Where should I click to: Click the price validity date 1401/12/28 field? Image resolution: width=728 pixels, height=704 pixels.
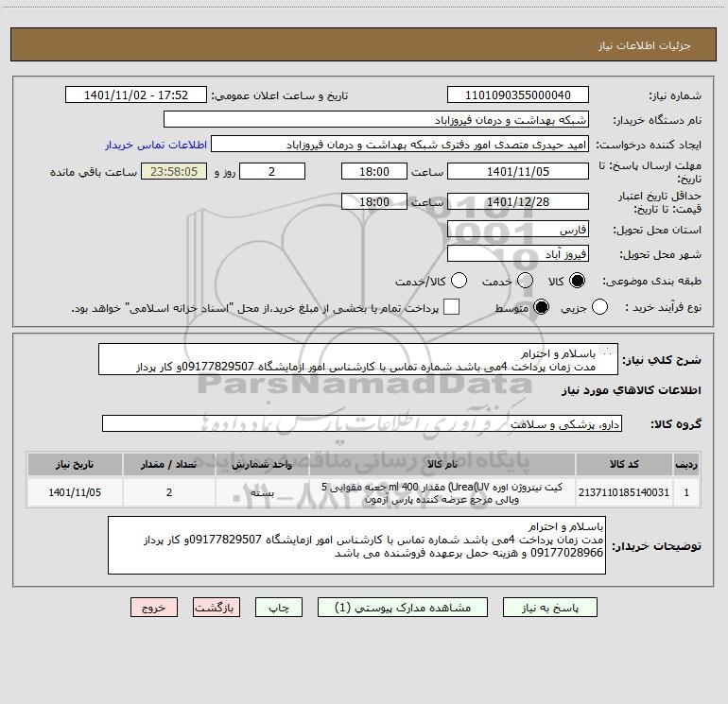pyautogui.click(x=518, y=201)
